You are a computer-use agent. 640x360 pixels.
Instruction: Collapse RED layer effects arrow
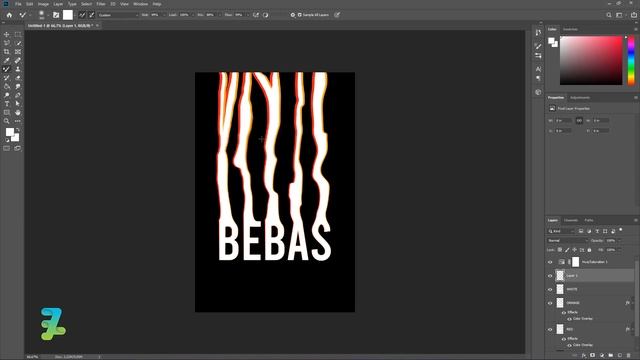click(x=633, y=329)
